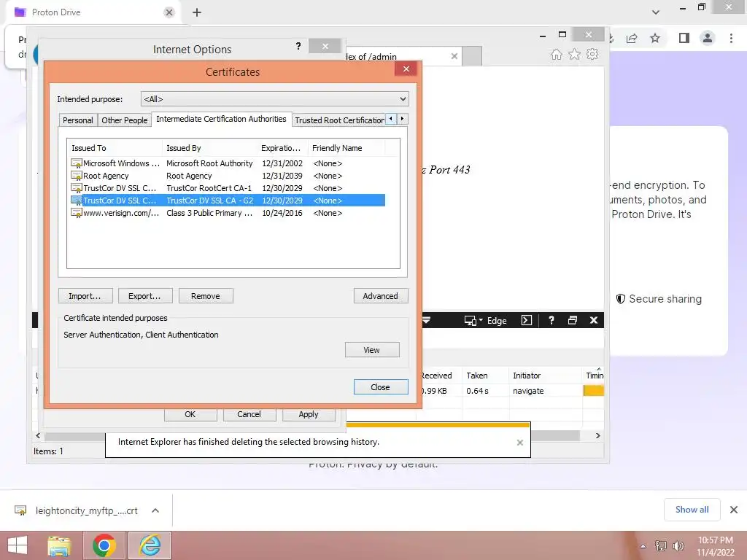Click the scroll left arrow in dev tools

pos(38,436)
